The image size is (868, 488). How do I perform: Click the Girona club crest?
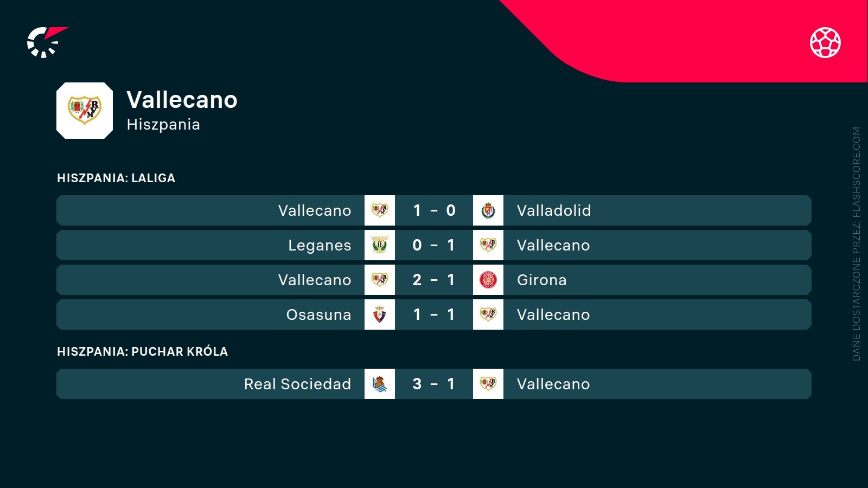click(x=488, y=280)
